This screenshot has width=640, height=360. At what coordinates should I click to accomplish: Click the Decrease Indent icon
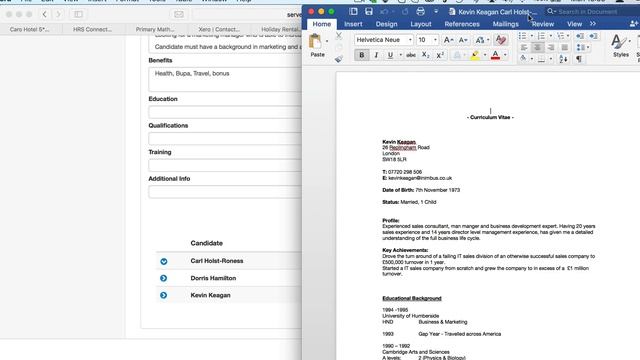(x=580, y=36)
